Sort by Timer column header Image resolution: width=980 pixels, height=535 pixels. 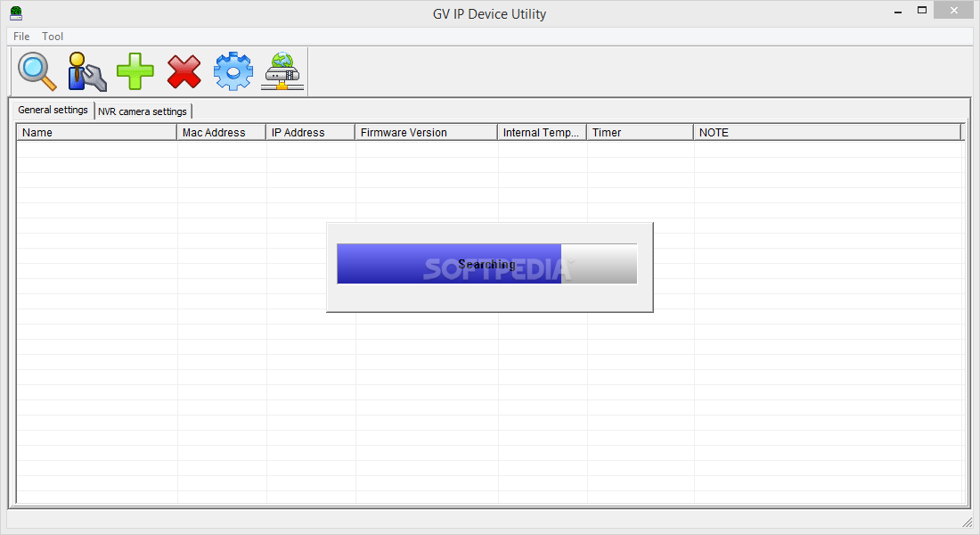pos(640,132)
